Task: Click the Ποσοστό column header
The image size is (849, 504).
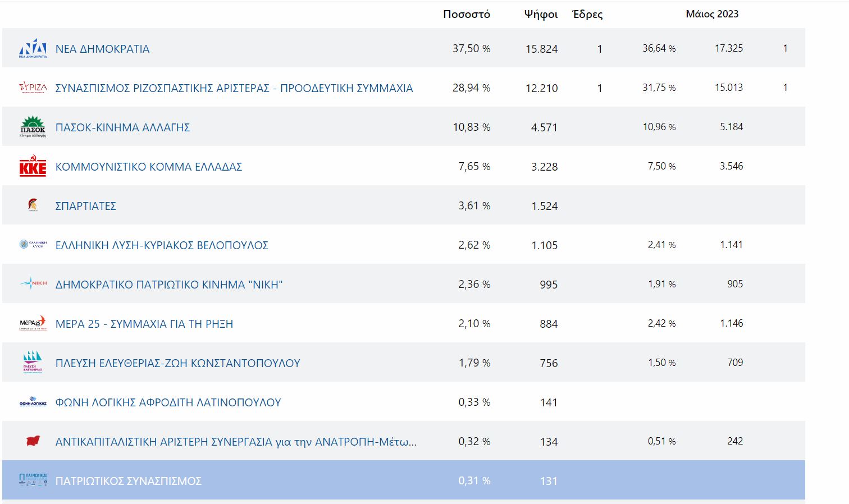Action: (x=466, y=15)
